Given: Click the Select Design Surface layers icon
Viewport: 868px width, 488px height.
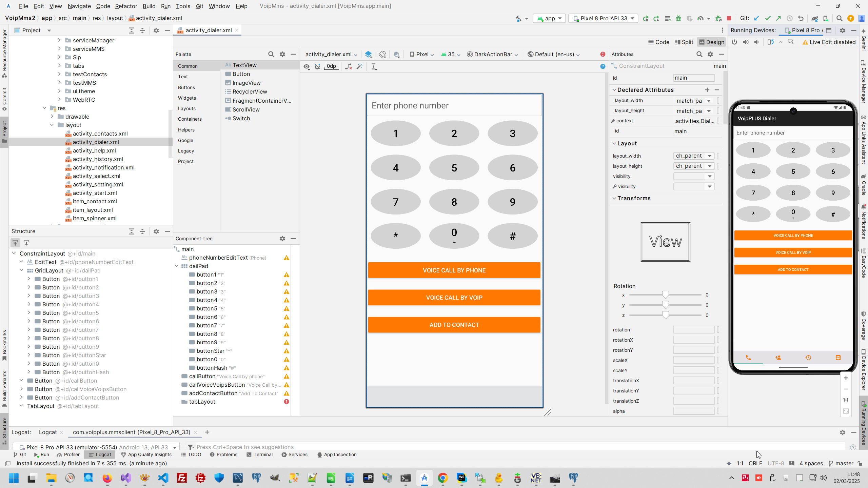Looking at the screenshot, I should (368, 54).
